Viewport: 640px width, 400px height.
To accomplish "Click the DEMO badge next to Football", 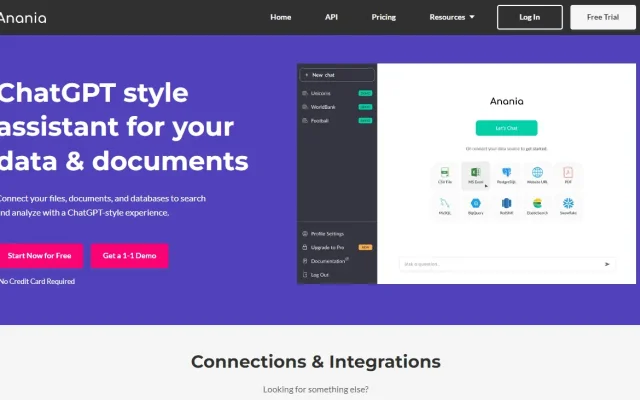I will [x=365, y=120].
